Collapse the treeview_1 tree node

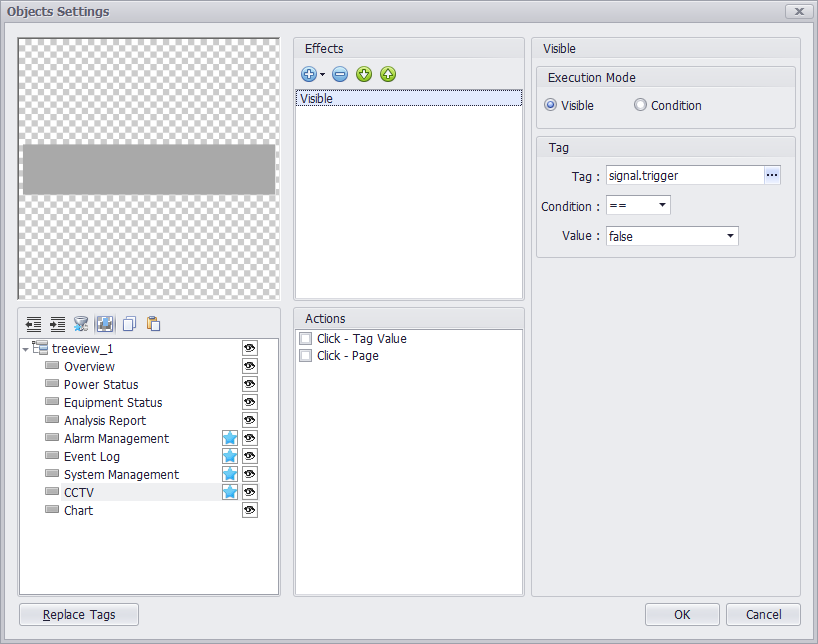(26, 349)
